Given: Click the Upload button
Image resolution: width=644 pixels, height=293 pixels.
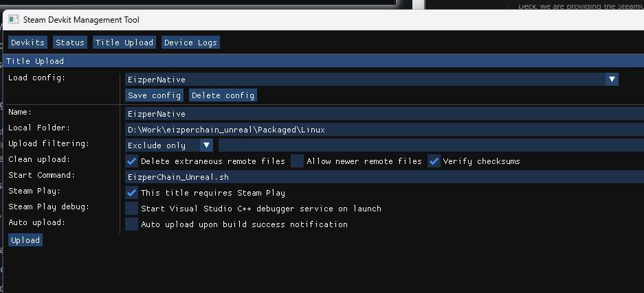Looking at the screenshot, I should tap(25, 240).
